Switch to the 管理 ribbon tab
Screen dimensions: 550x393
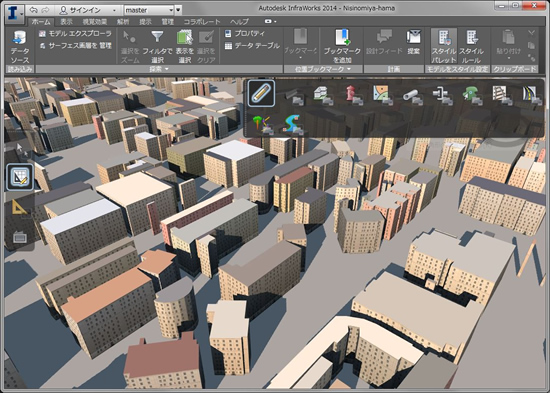coord(168,22)
